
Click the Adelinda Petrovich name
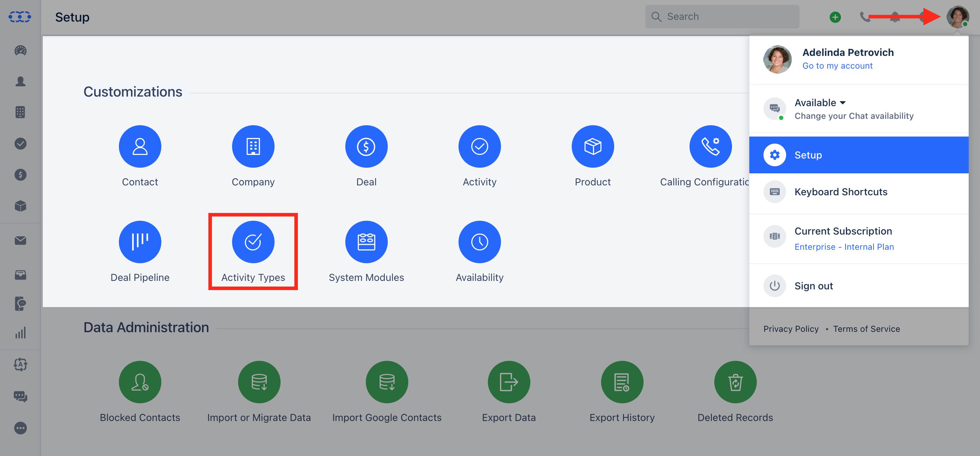(x=848, y=52)
